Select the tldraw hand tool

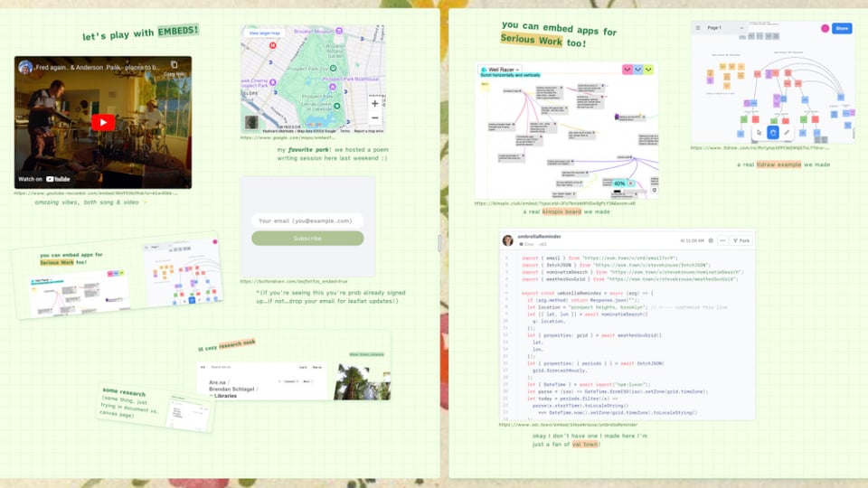pyautogui.click(x=772, y=132)
